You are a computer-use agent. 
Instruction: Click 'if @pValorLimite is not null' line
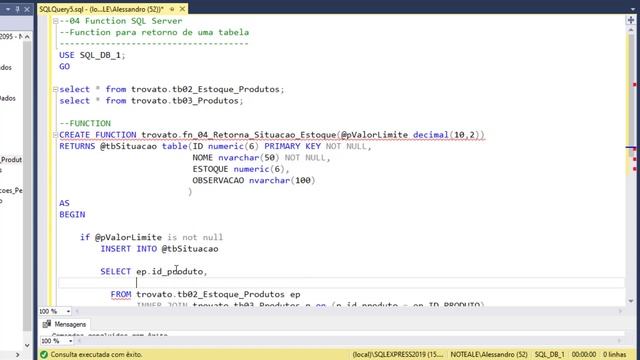(151, 237)
